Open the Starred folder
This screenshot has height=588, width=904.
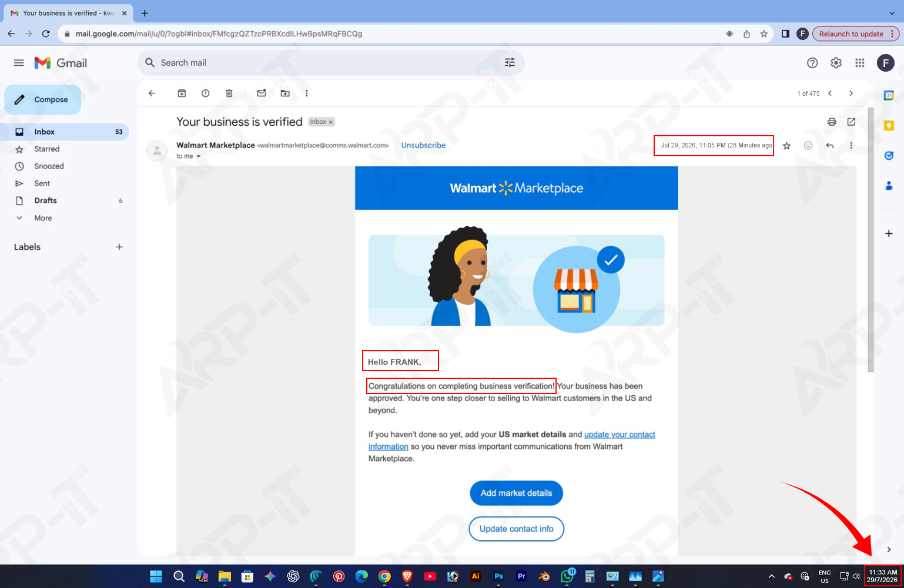coord(65,149)
